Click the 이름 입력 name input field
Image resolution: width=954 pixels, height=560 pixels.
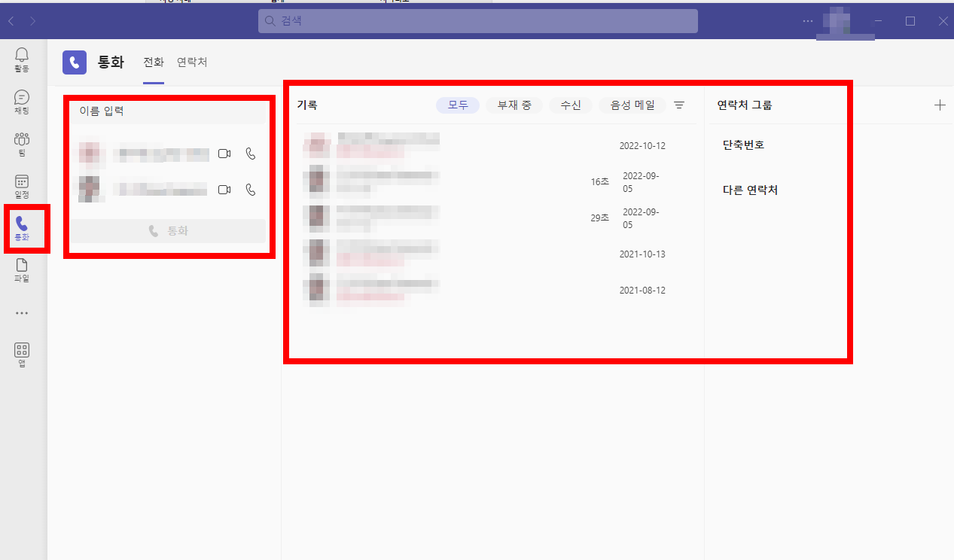pyautogui.click(x=166, y=111)
